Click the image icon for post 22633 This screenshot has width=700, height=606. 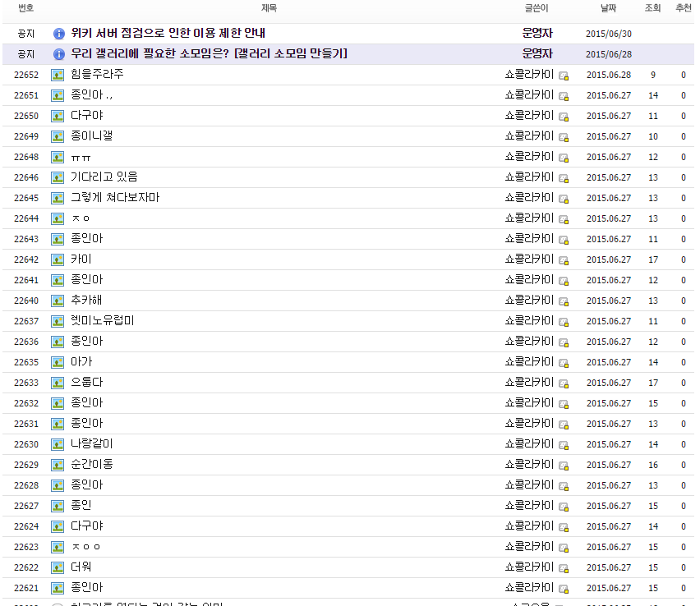pos(58,383)
